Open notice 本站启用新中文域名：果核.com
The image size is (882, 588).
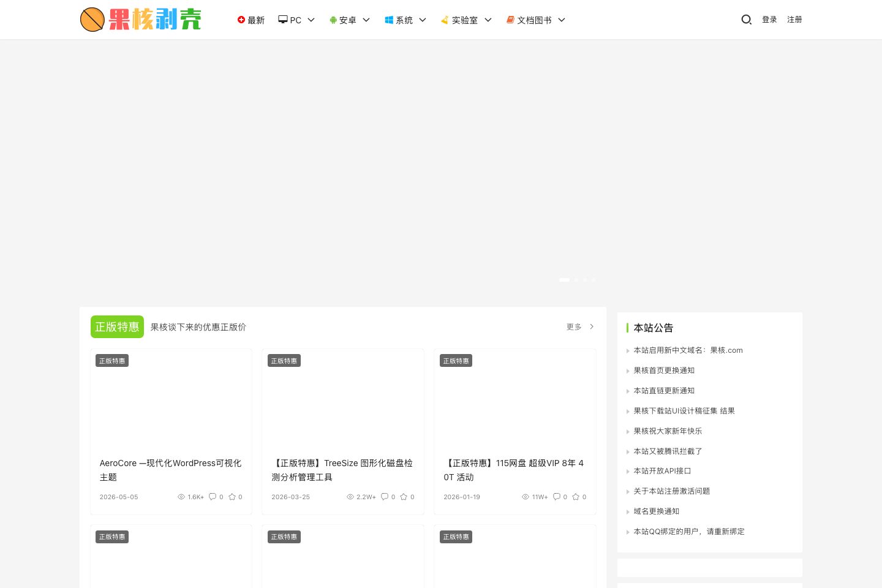point(688,350)
